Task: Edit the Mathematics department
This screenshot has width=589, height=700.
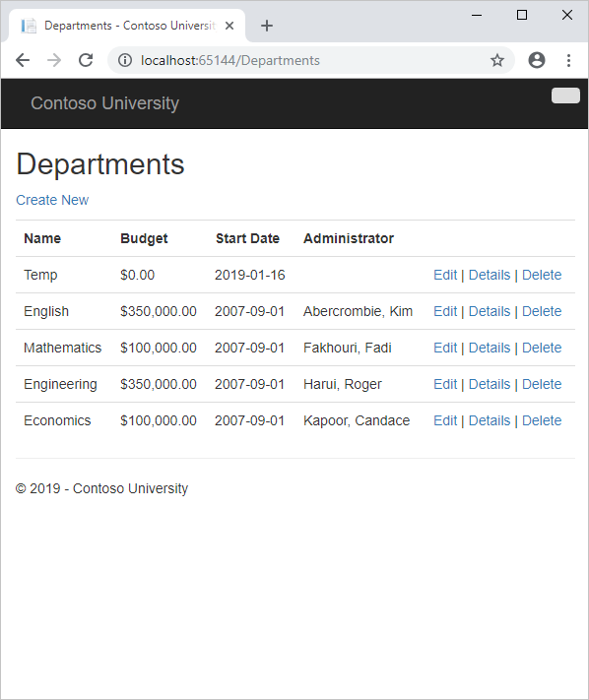Action: [x=445, y=348]
